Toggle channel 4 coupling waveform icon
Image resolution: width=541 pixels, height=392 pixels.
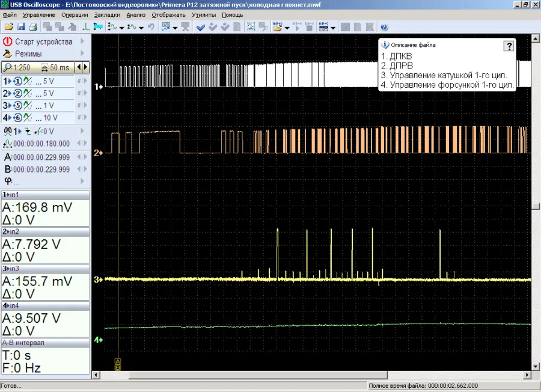point(28,118)
